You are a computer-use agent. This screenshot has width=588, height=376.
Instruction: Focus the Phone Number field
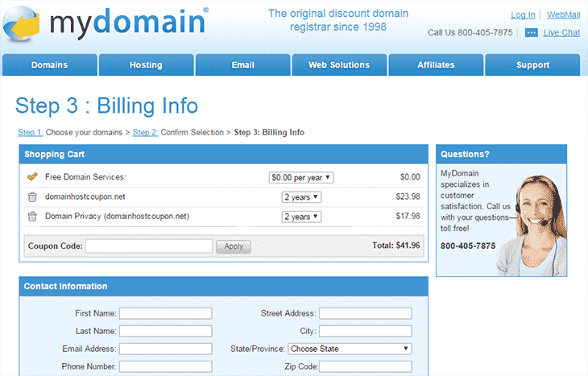166,366
